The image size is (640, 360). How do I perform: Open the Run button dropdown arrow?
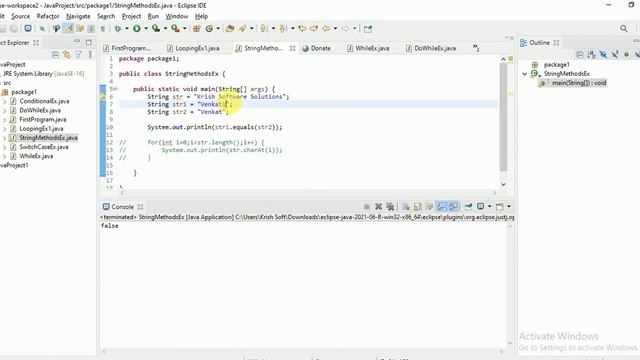(146, 29)
